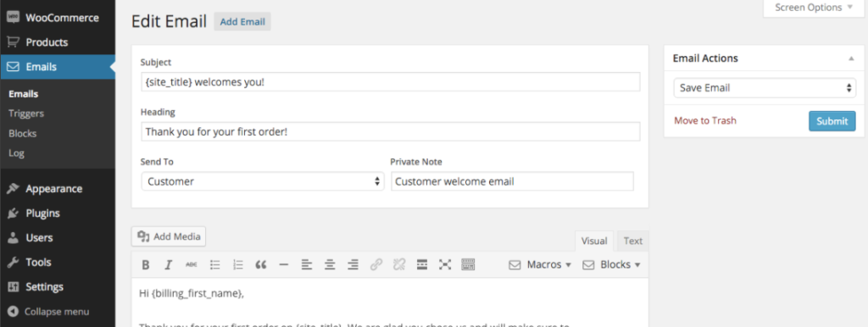Open the Plugins menu
The height and width of the screenshot is (327, 868).
(x=58, y=213)
